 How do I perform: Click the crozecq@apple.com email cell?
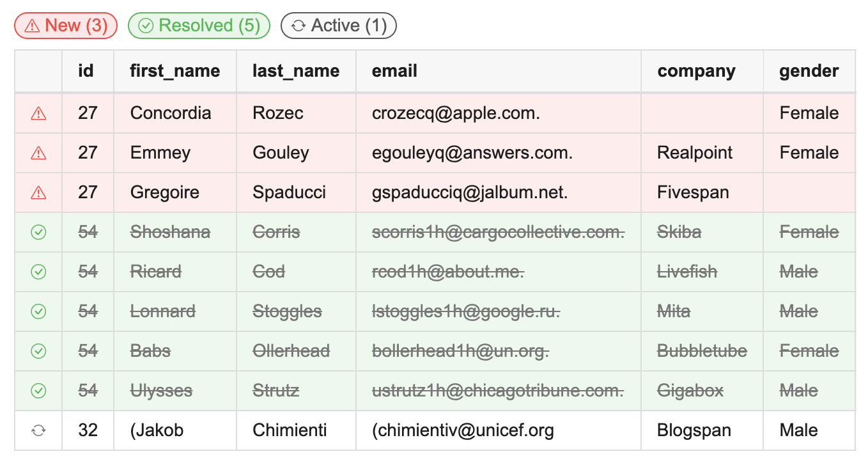point(456,114)
